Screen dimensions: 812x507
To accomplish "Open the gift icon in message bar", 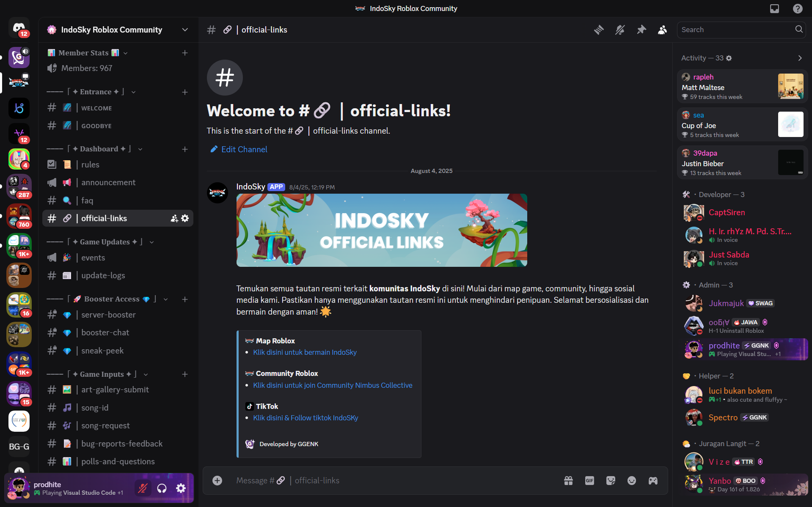I will 568,480.
